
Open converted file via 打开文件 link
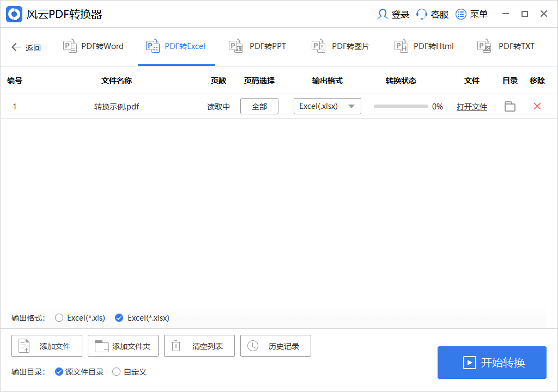pos(472,107)
